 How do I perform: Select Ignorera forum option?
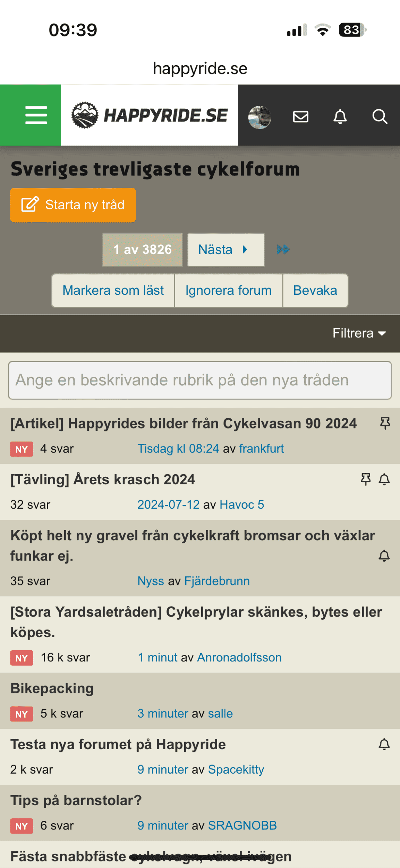pyautogui.click(x=228, y=291)
